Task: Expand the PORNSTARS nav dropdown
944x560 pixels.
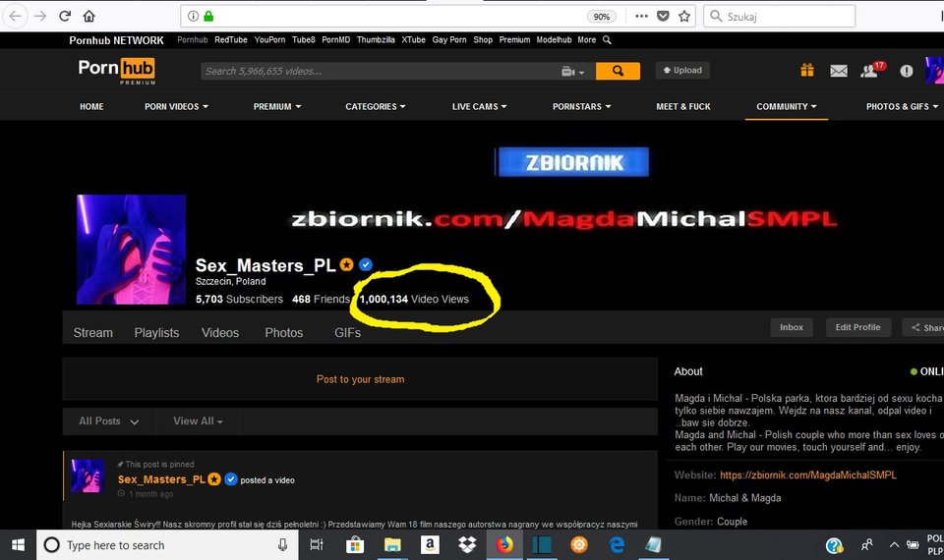Action: 582,106
